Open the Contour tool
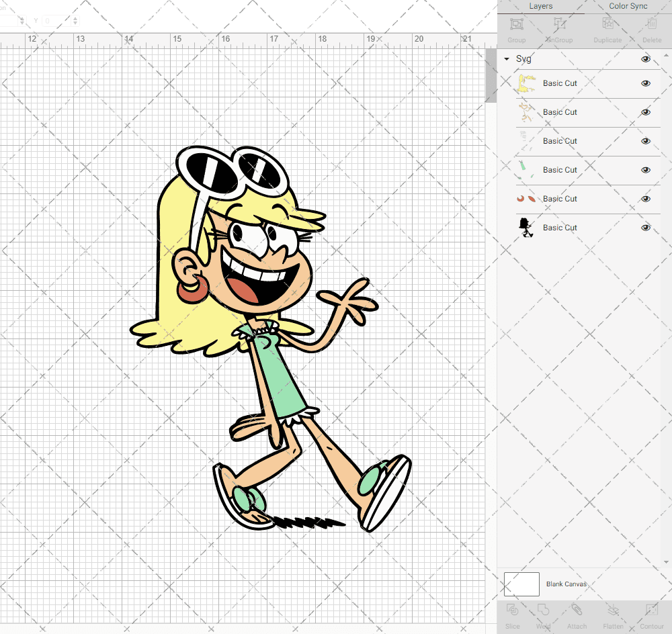 coord(652,610)
